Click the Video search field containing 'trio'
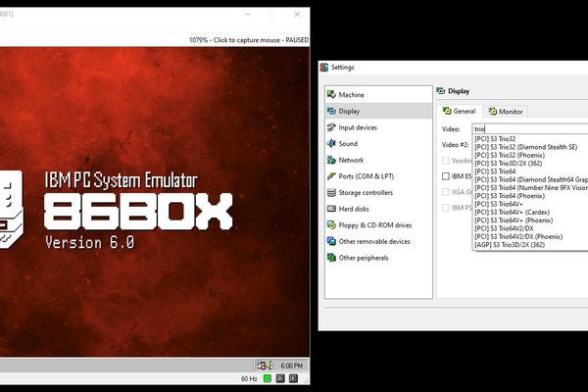 [530, 129]
